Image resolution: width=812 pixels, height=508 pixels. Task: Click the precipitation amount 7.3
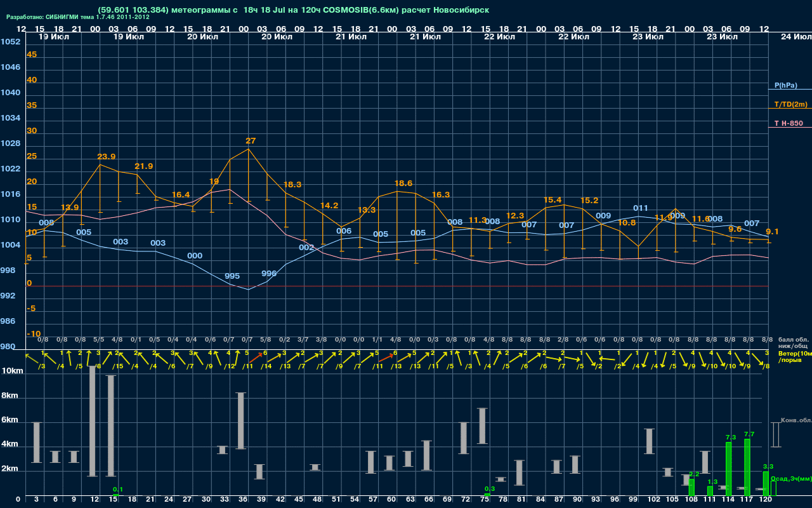point(730,438)
